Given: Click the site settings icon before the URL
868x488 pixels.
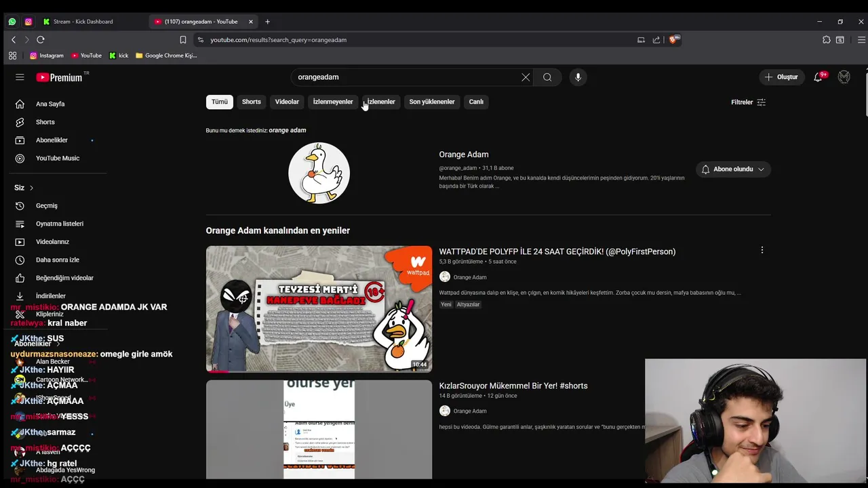Looking at the screenshot, I should [x=200, y=40].
